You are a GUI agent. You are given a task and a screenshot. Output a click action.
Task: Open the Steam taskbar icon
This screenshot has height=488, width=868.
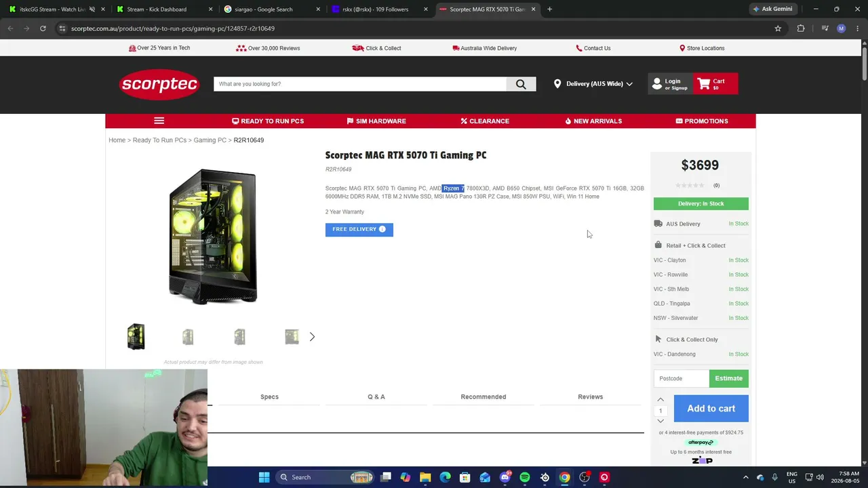pyautogui.click(x=545, y=477)
